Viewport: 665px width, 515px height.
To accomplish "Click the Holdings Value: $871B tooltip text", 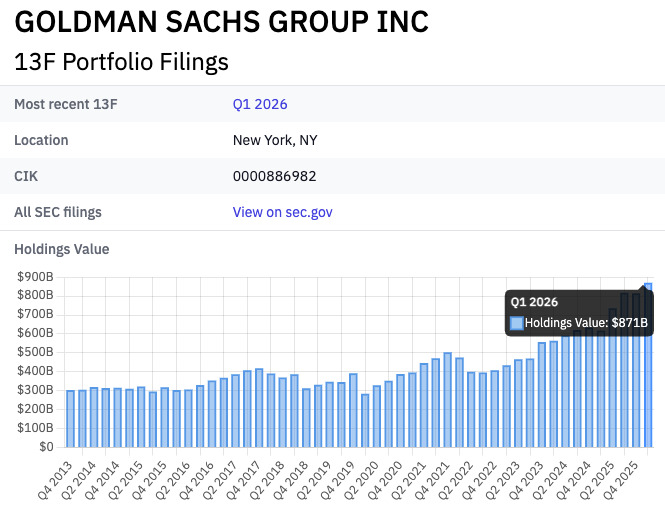I will click(x=586, y=323).
